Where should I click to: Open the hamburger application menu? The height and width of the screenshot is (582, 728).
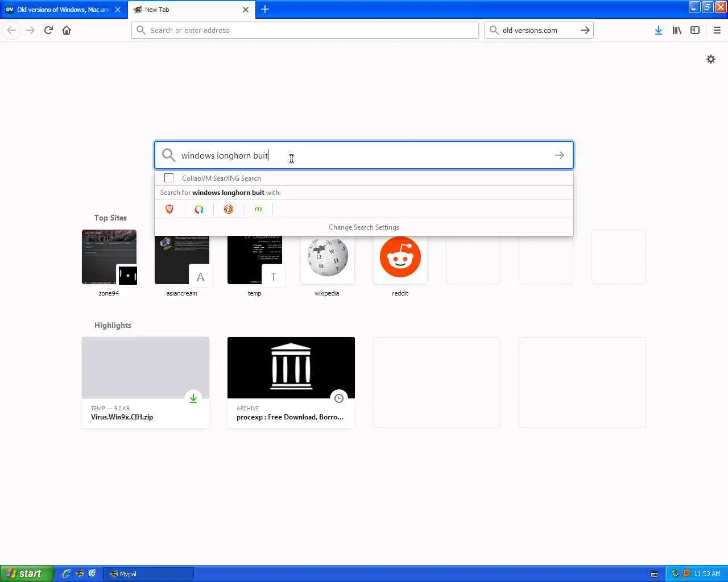pyautogui.click(x=717, y=30)
